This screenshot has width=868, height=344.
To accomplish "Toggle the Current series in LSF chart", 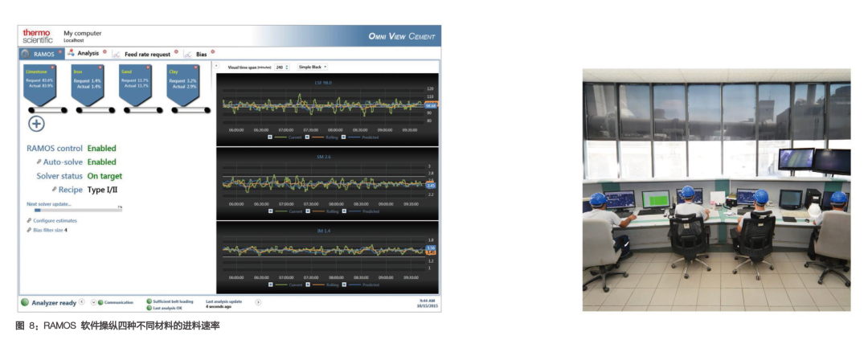I will coord(270,137).
